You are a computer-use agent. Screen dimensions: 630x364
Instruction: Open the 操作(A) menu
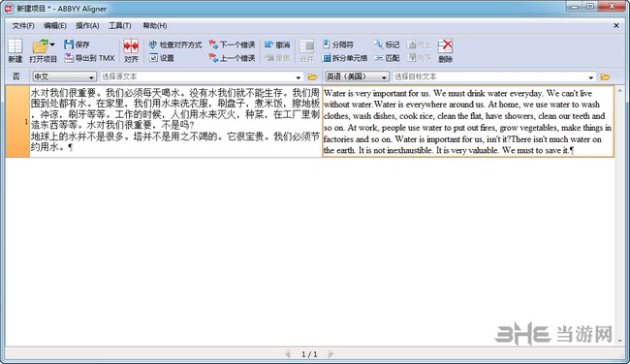click(x=87, y=26)
